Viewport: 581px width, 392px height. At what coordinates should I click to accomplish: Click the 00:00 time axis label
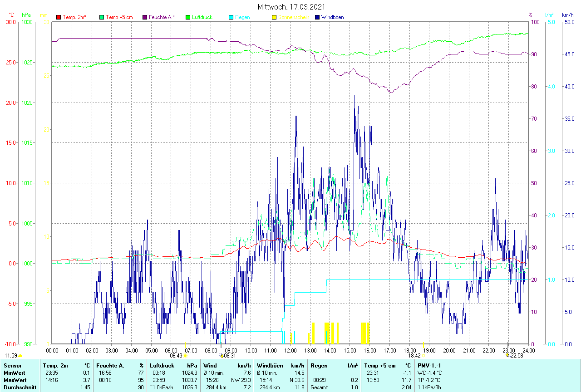(x=52, y=350)
